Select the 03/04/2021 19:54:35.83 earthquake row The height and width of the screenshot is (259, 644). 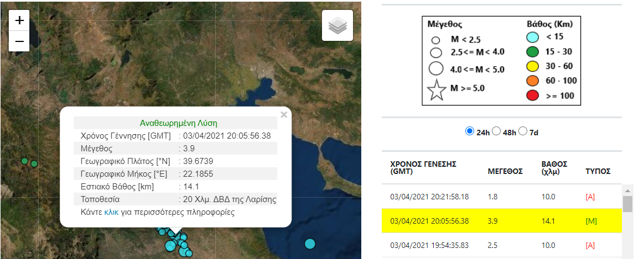[x=430, y=245]
